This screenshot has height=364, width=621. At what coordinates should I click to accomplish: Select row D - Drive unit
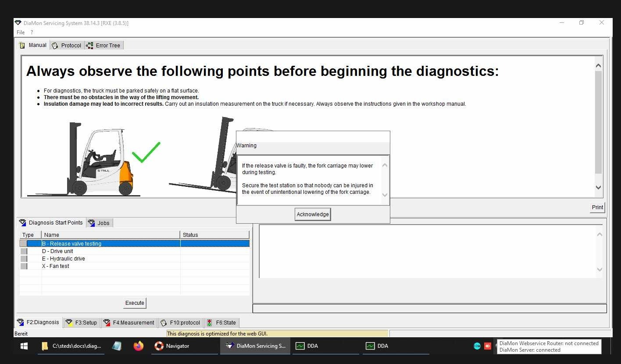coord(135,251)
